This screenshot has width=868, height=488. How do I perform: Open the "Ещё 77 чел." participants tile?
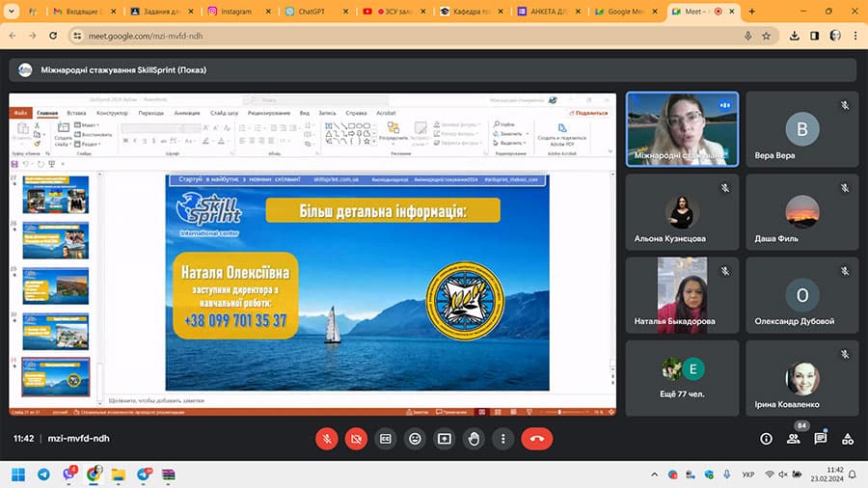pyautogui.click(x=682, y=377)
